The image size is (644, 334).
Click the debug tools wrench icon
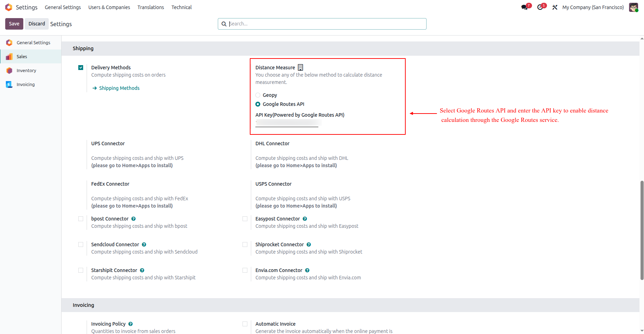555,7
